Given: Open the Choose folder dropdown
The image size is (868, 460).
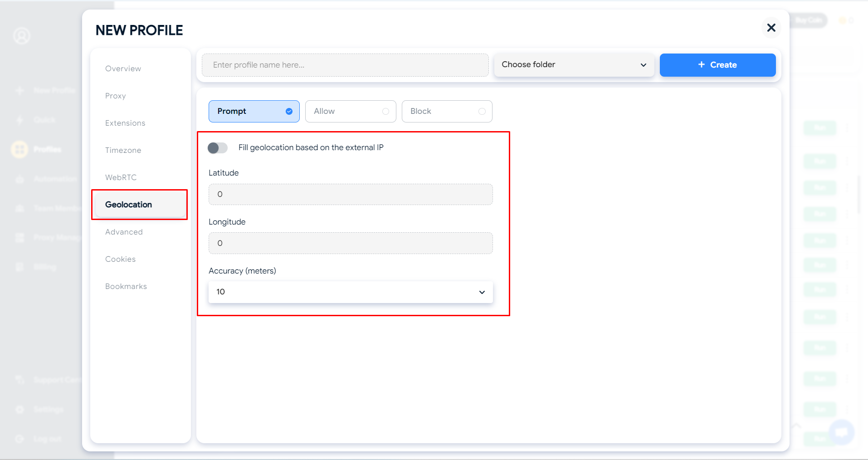Looking at the screenshot, I should (574, 65).
